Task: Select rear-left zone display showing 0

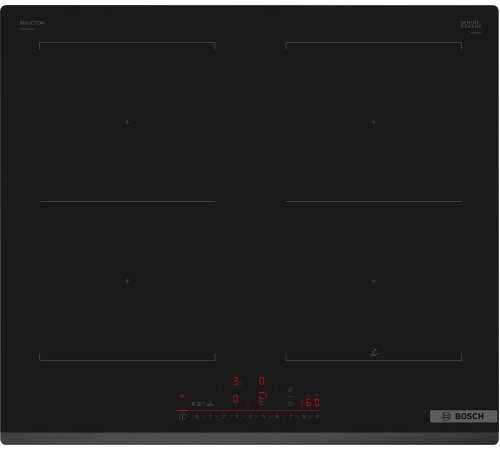Action: (x=235, y=399)
